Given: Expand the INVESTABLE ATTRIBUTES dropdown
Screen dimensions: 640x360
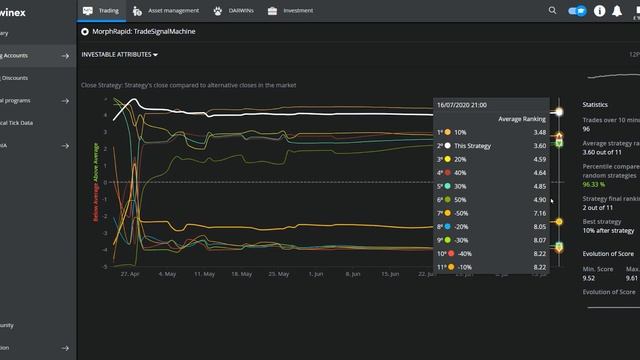Looking at the screenshot, I should pyautogui.click(x=120, y=54).
